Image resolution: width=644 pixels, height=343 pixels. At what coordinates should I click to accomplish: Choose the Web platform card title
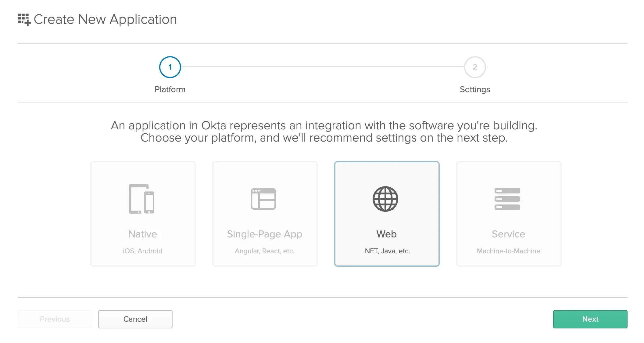[386, 234]
